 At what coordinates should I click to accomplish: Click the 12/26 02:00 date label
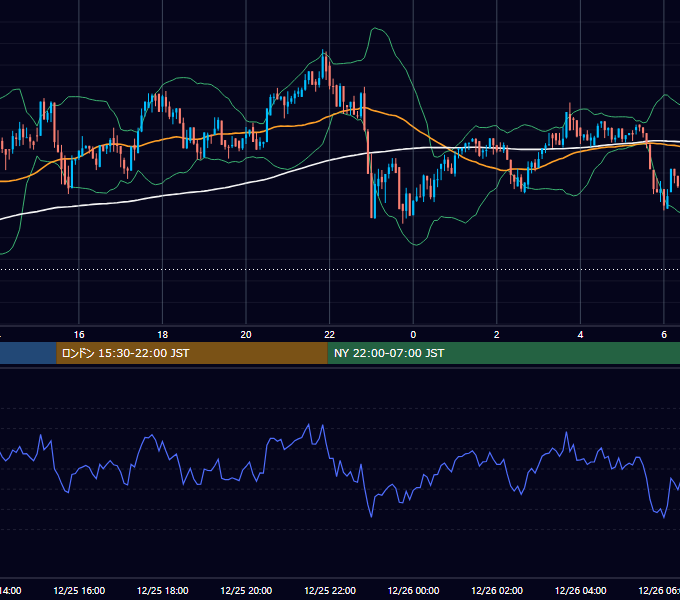click(x=497, y=590)
